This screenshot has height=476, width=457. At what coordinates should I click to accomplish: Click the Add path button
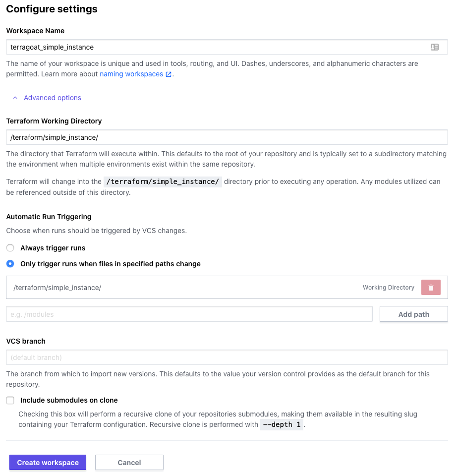(x=413, y=314)
